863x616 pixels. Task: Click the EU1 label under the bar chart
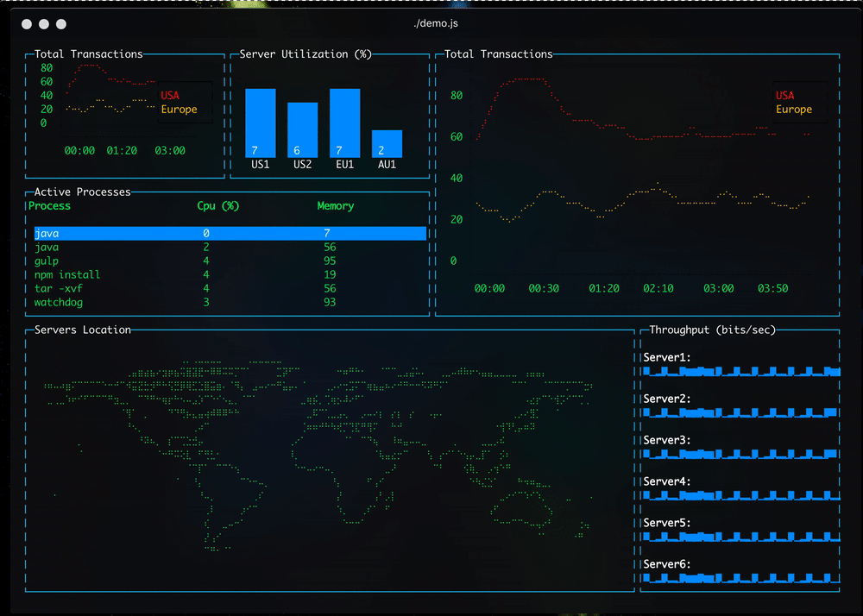[x=345, y=165]
